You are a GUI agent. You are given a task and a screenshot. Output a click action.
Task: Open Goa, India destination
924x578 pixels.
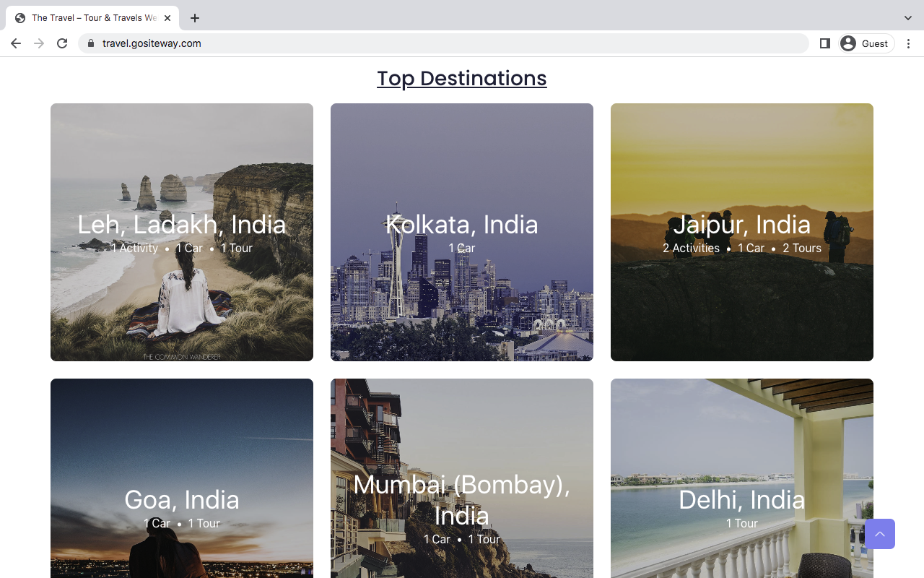(x=182, y=500)
